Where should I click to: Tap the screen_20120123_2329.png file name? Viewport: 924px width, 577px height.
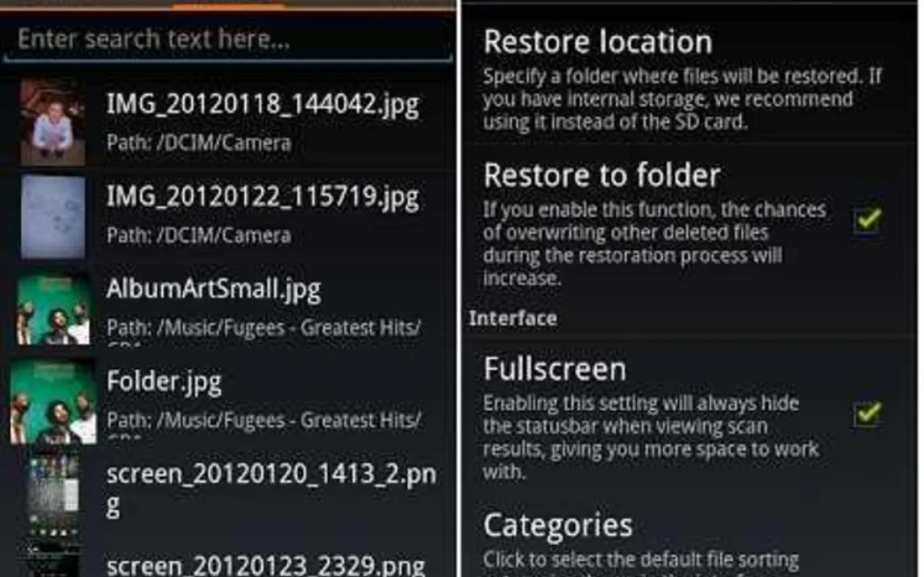click(265, 566)
